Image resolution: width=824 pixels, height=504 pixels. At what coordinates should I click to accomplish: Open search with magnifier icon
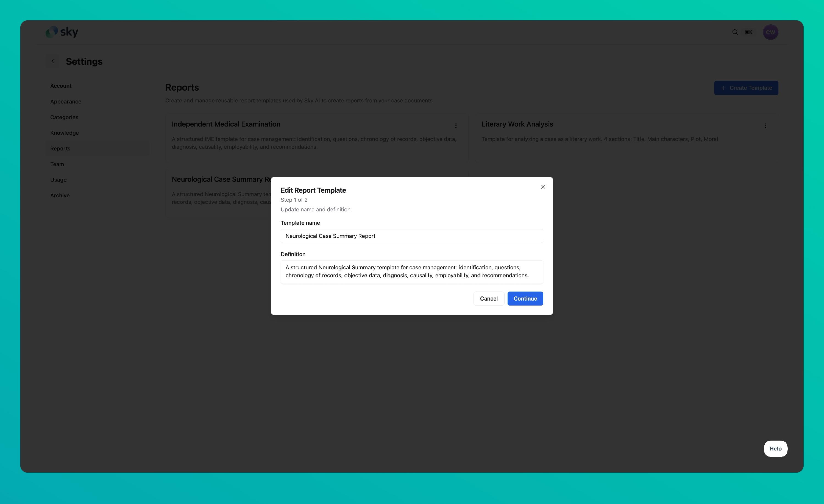point(735,32)
